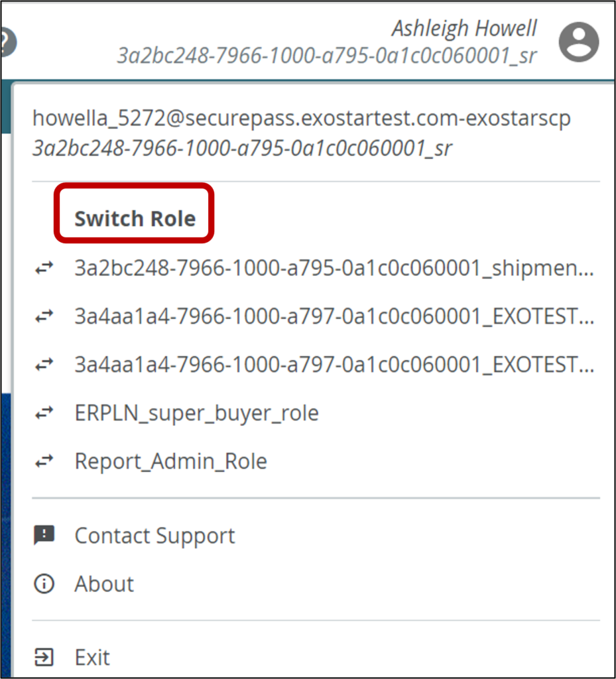Click the Switch Role heading
Viewport: 616px width, 679px height.
[135, 218]
